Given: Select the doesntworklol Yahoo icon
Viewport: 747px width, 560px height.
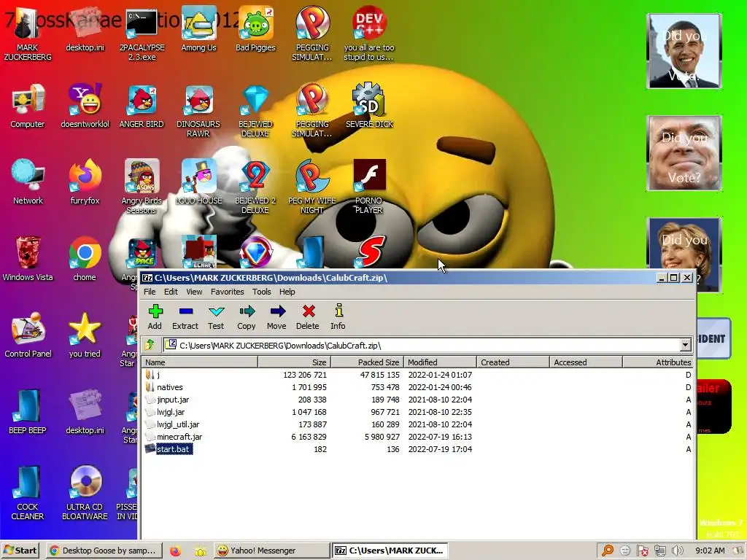Looking at the screenshot, I should 85,106.
